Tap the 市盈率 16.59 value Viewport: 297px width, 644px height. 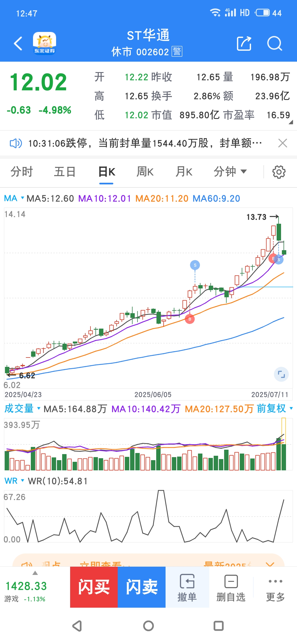point(278,115)
